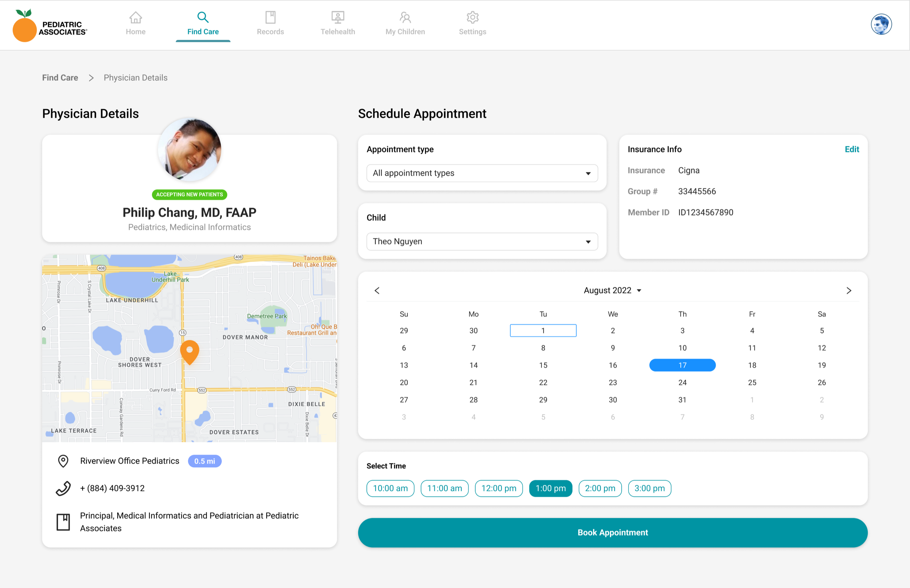Select the 11:00 am time slot
This screenshot has width=910, height=588.
444,488
